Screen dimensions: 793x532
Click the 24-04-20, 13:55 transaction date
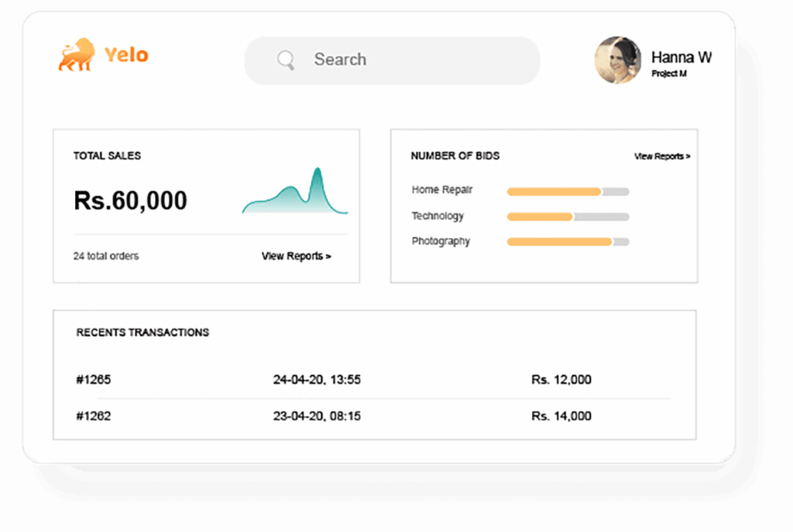[x=317, y=379]
